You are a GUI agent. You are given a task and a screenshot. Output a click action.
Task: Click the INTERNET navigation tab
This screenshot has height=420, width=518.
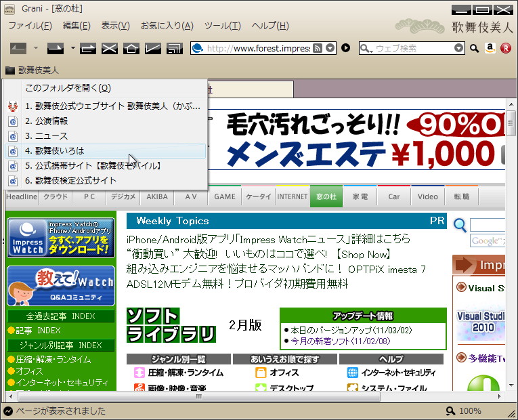(293, 196)
